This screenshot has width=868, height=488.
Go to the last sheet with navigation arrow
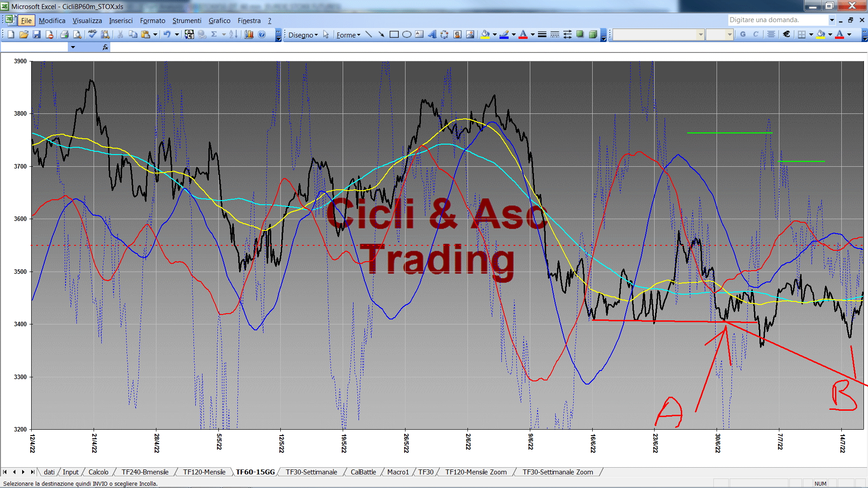[33, 472]
